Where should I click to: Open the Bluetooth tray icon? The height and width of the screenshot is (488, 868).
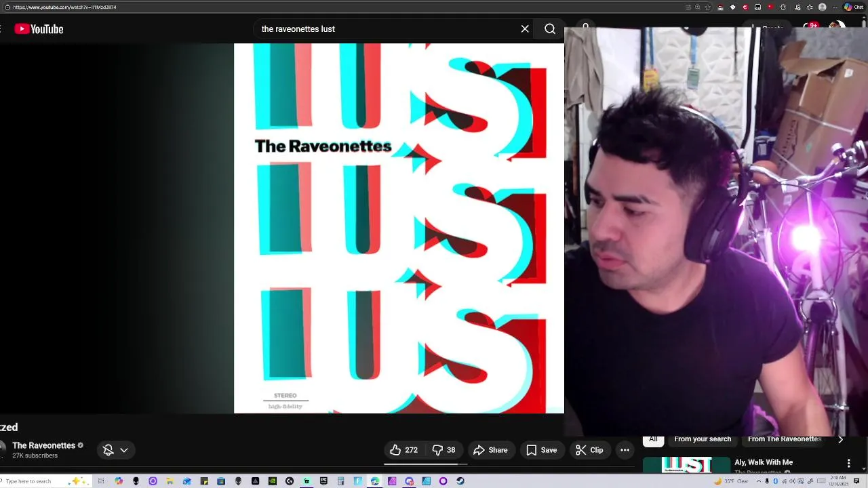pos(776,481)
